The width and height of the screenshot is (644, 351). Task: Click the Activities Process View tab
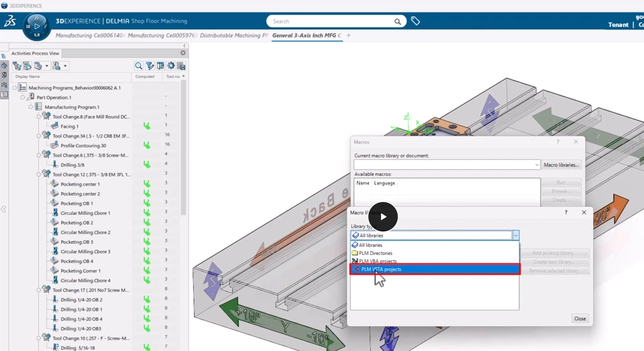point(36,53)
